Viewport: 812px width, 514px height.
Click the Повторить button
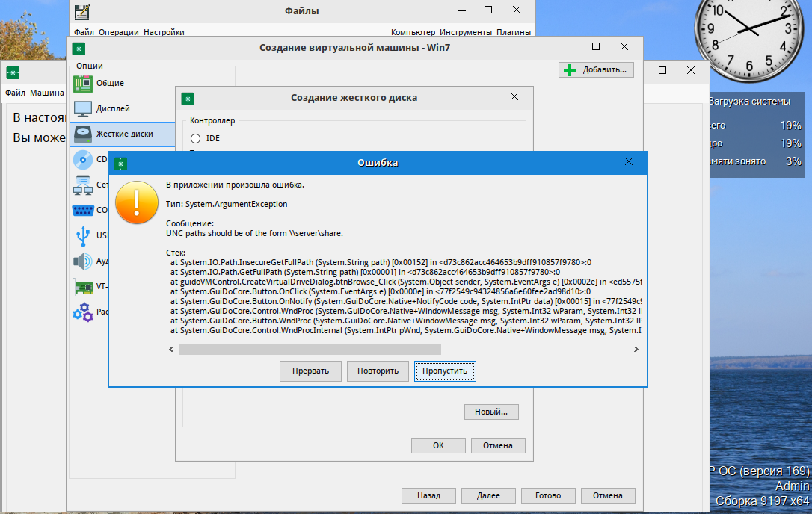[x=378, y=371]
